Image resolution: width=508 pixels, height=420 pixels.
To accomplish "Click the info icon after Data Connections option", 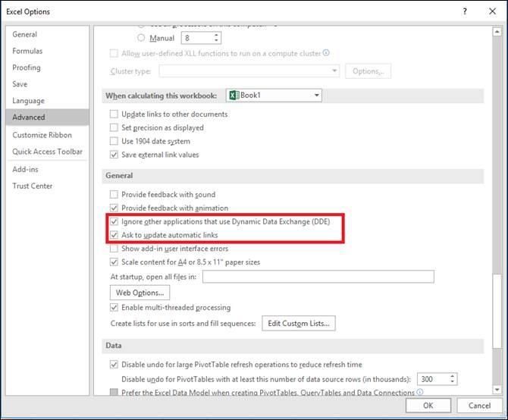I will tap(419, 393).
